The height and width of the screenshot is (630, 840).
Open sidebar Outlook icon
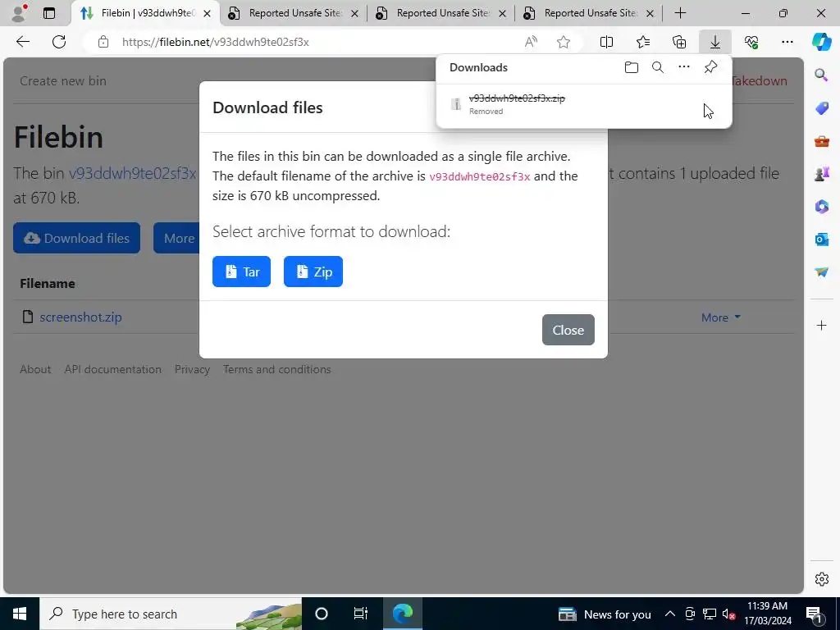(x=821, y=239)
